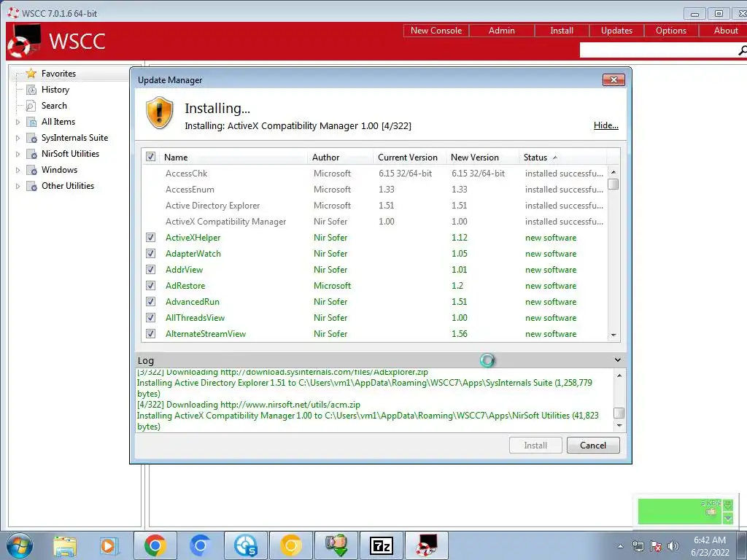
Task: Close the Update Manager dialog
Action: pos(614,80)
